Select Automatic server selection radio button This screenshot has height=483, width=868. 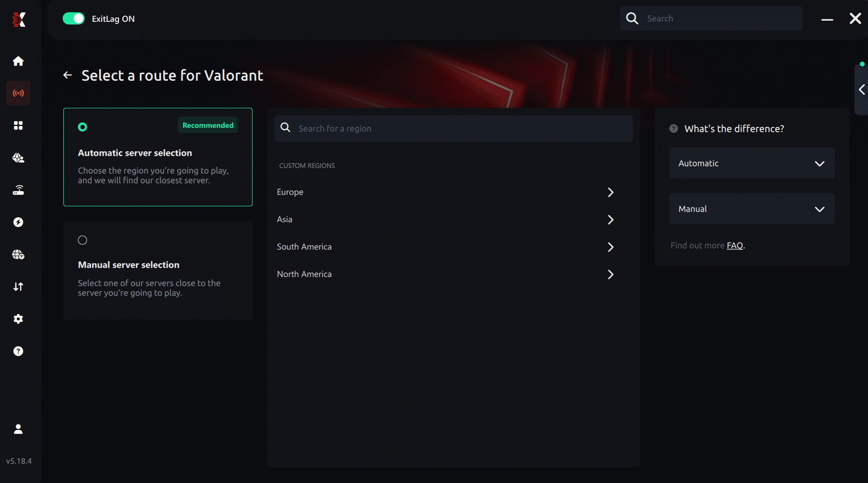click(82, 127)
